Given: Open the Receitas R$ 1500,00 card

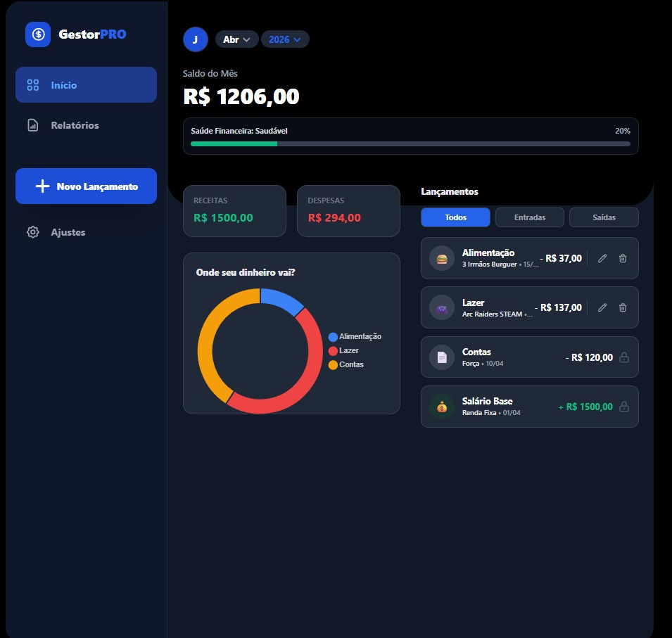Looking at the screenshot, I should coord(234,211).
